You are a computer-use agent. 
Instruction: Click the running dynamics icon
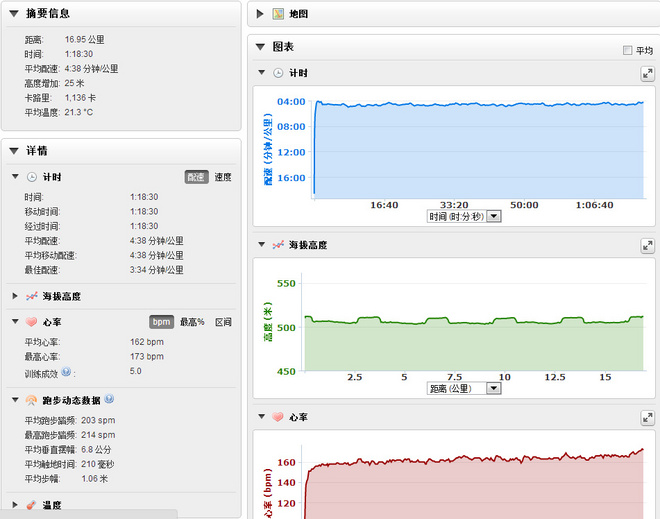(31, 400)
